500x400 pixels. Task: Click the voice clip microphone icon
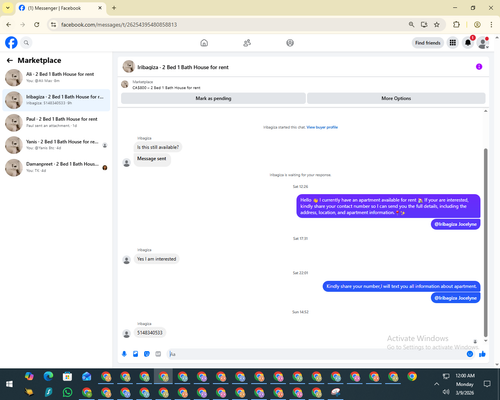124,354
